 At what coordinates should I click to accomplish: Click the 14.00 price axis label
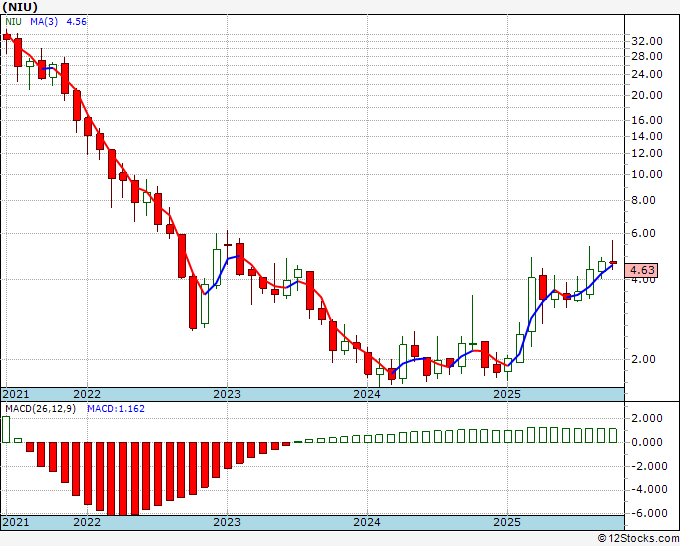tap(647, 136)
